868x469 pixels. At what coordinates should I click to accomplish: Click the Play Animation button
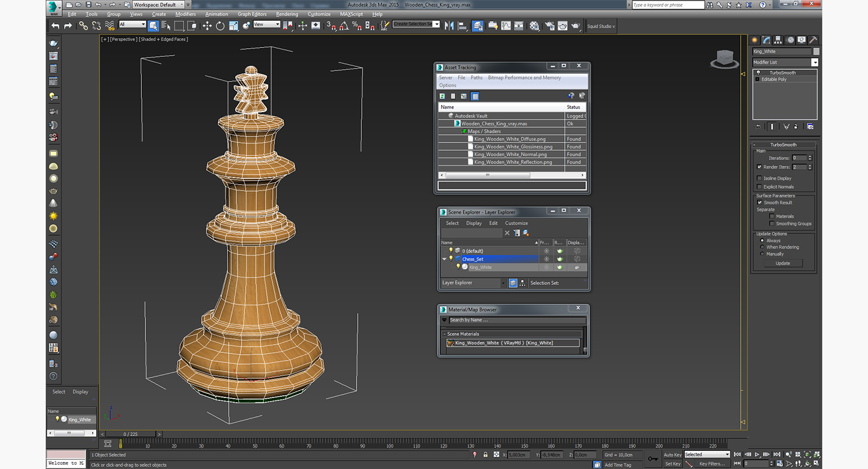click(x=757, y=454)
